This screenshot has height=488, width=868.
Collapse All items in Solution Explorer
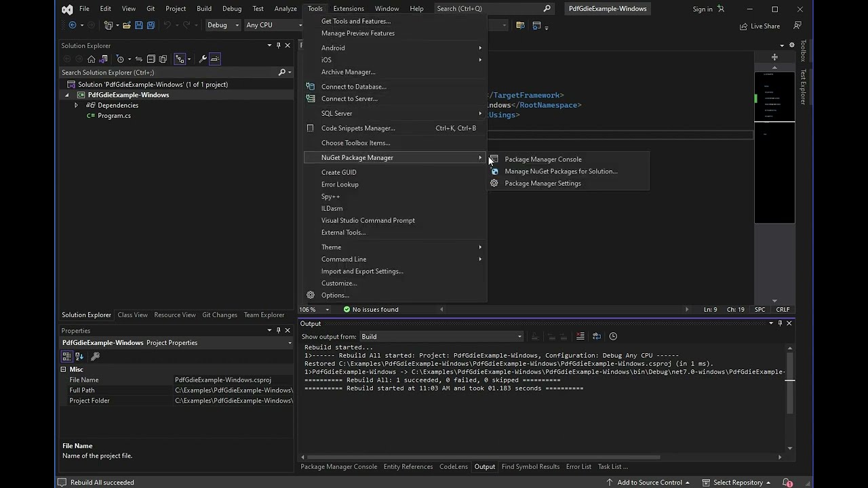tap(151, 59)
